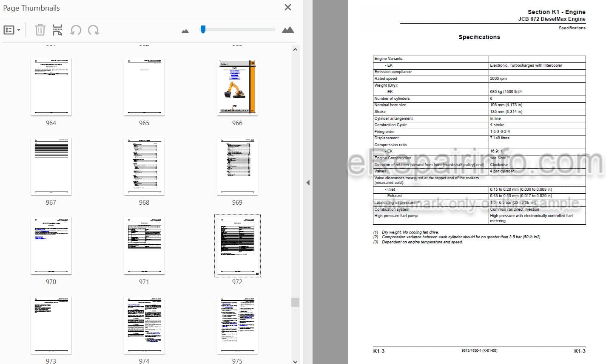Click the '106 mm (4.173 in)' bore value

pyautogui.click(x=506, y=105)
